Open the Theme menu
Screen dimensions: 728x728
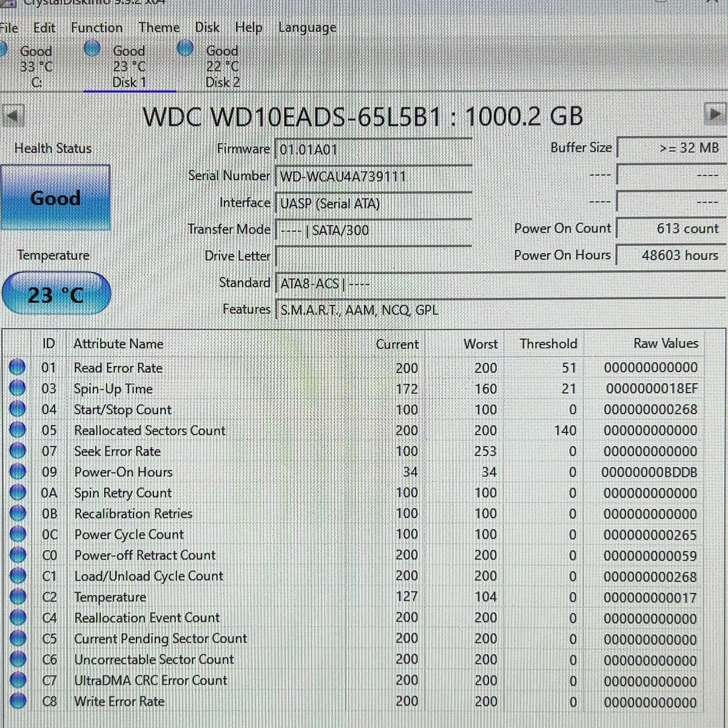159,28
